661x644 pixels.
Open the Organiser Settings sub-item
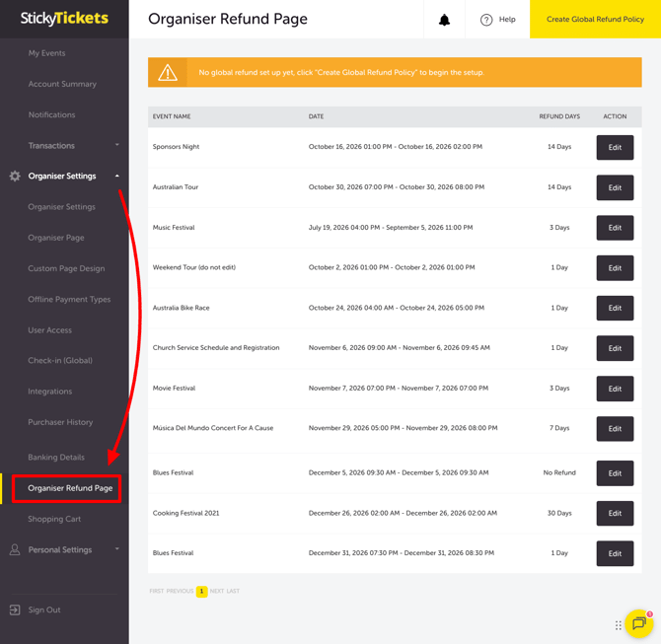tap(61, 207)
